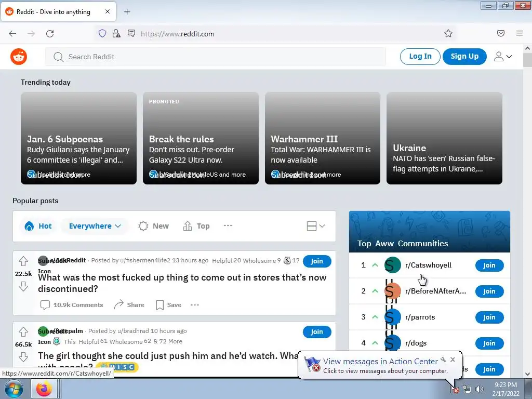Open the r/Catswhoyell community avatar
This screenshot has height=399, width=532.
[393, 265]
